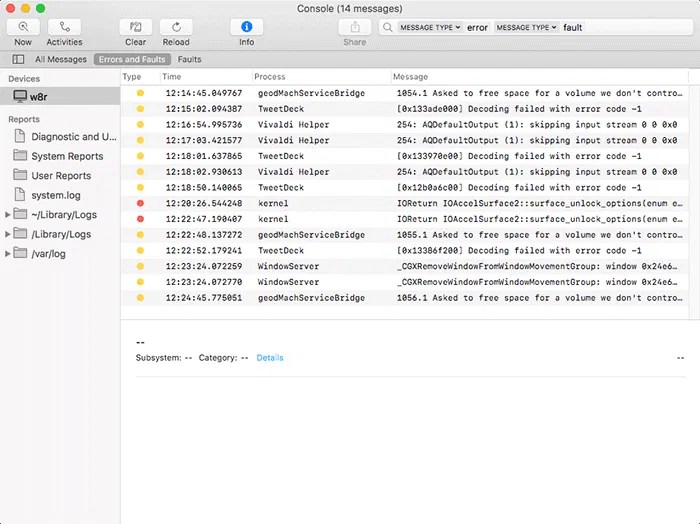This screenshot has width=700, height=524.
Task: Select System Reports in the sidebar
Action: [67, 156]
